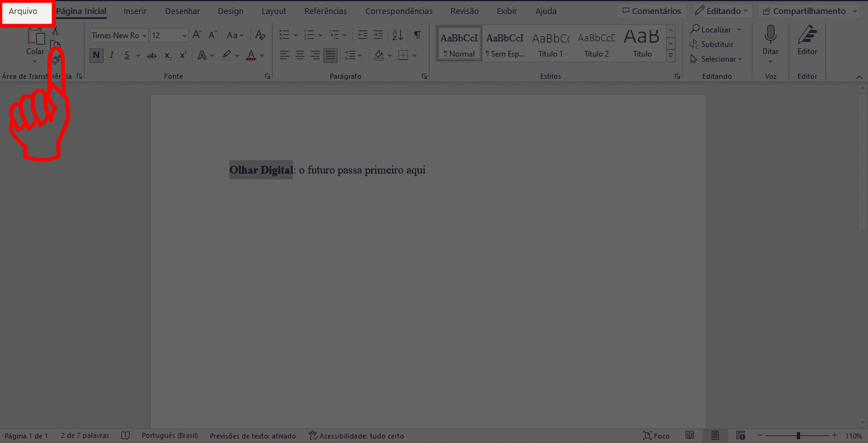Click the multilevel list icon
This screenshot has width=868, height=443.
pyautogui.click(x=334, y=36)
